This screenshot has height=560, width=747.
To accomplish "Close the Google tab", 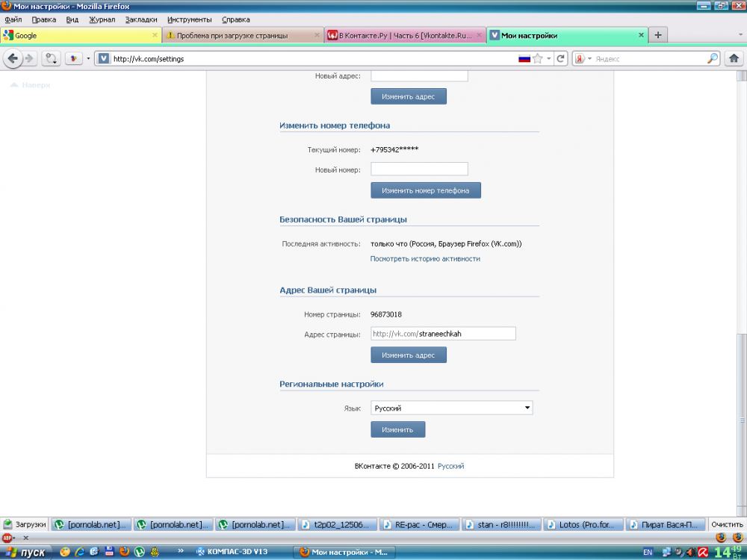I will pos(155,35).
